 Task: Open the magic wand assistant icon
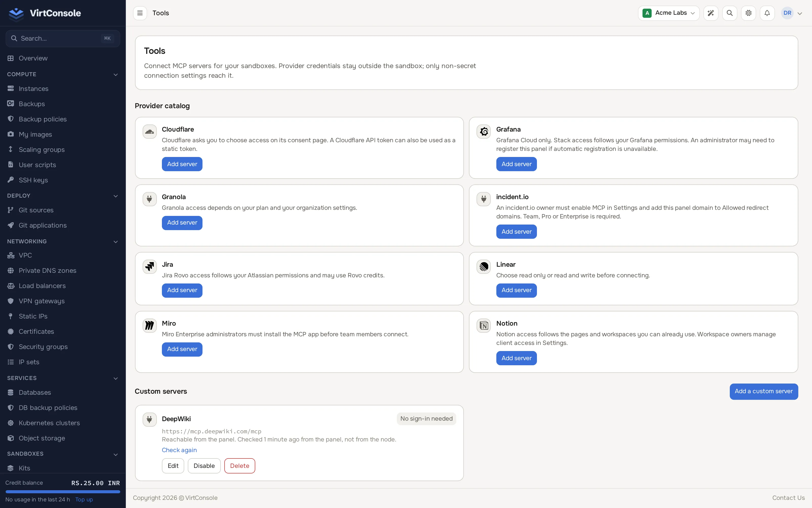[x=711, y=13]
